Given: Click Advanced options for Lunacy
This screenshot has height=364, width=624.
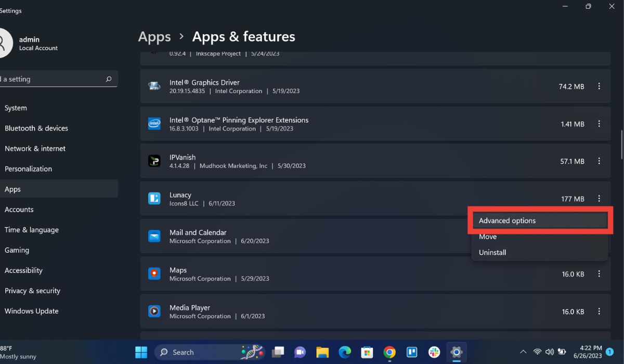Looking at the screenshot, I should tap(507, 220).
